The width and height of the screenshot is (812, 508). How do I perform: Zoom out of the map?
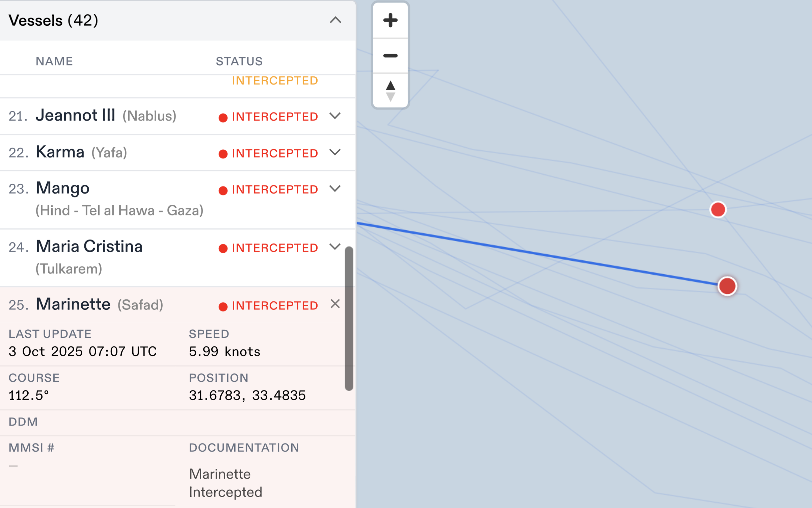[x=390, y=56]
